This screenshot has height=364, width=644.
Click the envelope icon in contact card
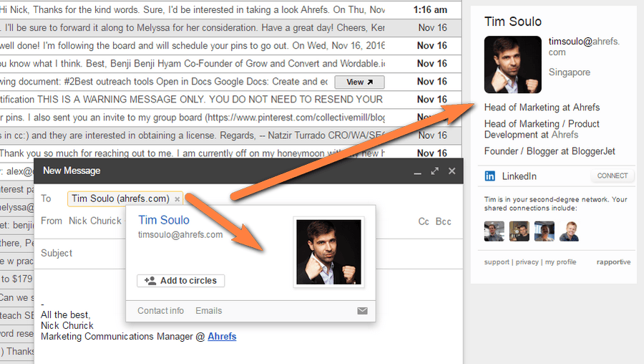[362, 311]
